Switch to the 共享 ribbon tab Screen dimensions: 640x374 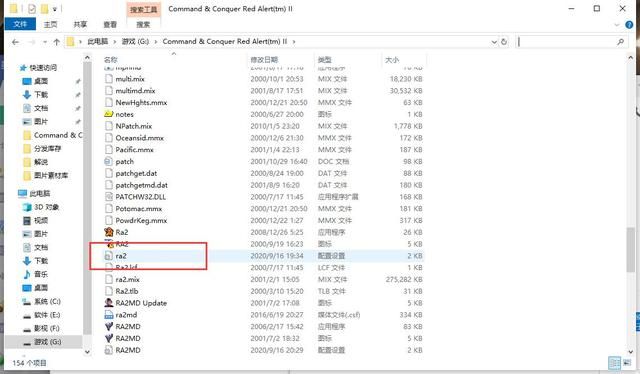tap(80, 24)
